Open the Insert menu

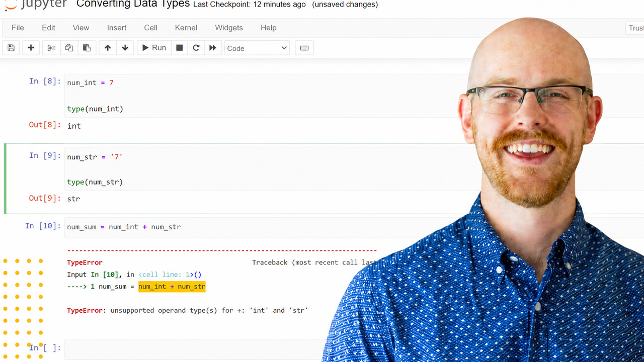pos(117,28)
